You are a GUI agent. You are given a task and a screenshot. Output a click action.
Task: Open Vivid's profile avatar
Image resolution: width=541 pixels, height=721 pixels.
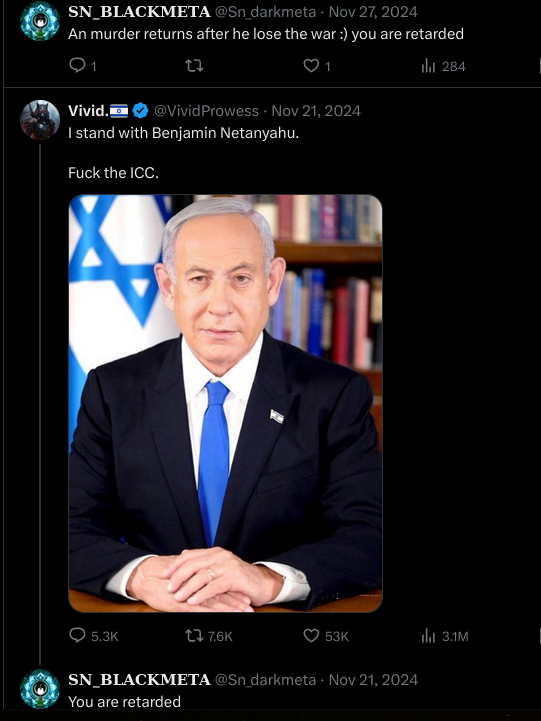[x=40, y=120]
